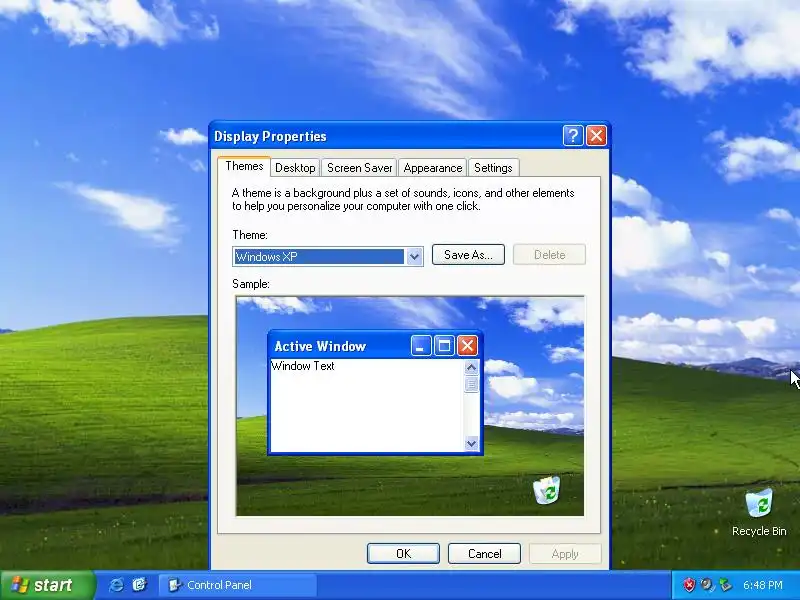
Task: Click the Help question mark button
Action: (x=573, y=136)
